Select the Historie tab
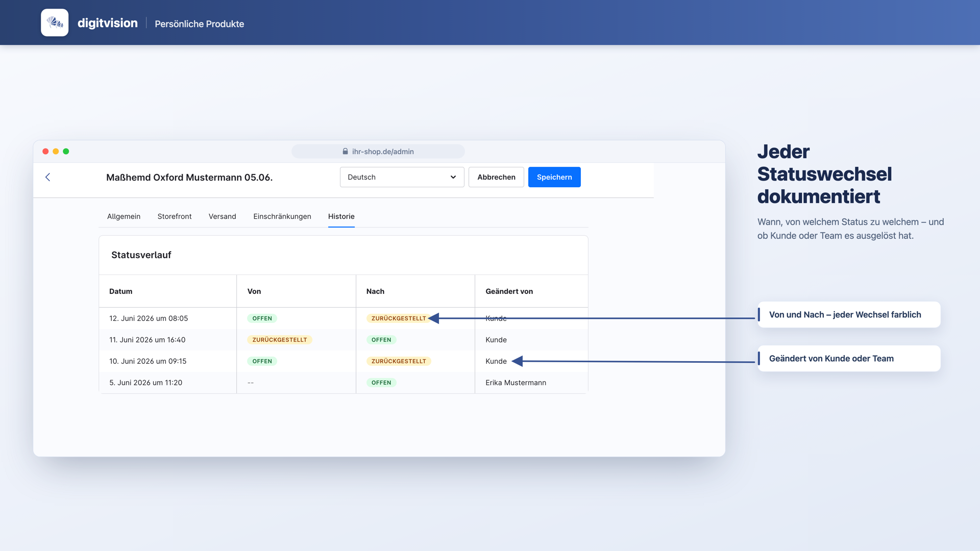 pos(341,216)
